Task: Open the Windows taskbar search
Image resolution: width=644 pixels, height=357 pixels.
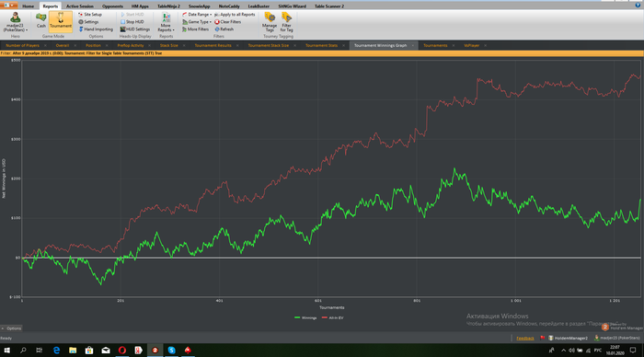Action: (23, 350)
